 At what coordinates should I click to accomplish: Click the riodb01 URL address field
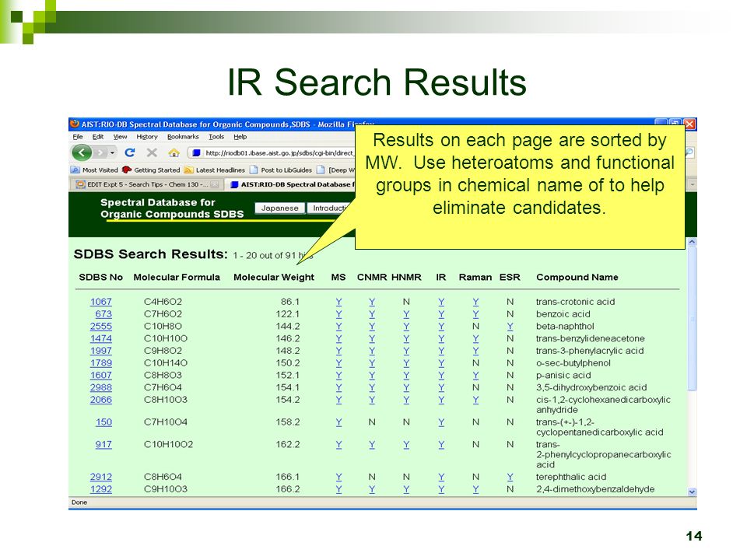(279, 153)
